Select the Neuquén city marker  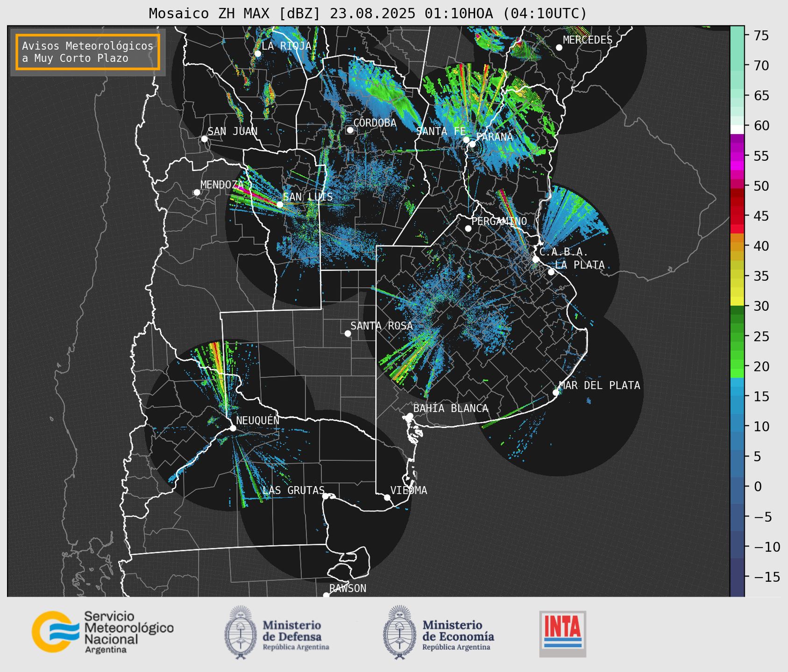coord(233,428)
